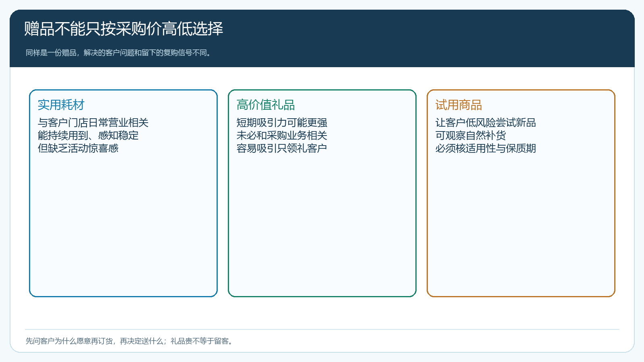Click empty area inside green-bordered card
644x362 pixels.
click(x=322, y=225)
